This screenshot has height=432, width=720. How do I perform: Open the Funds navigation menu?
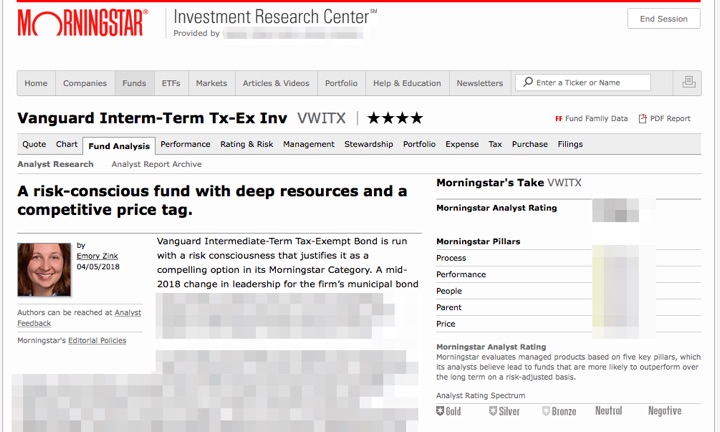(134, 83)
